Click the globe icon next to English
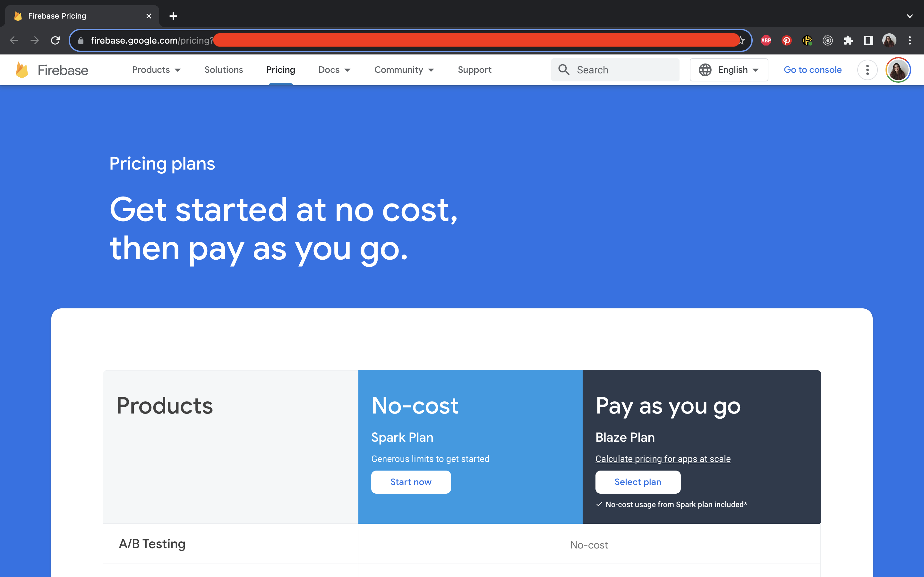924x577 pixels. pyautogui.click(x=705, y=70)
